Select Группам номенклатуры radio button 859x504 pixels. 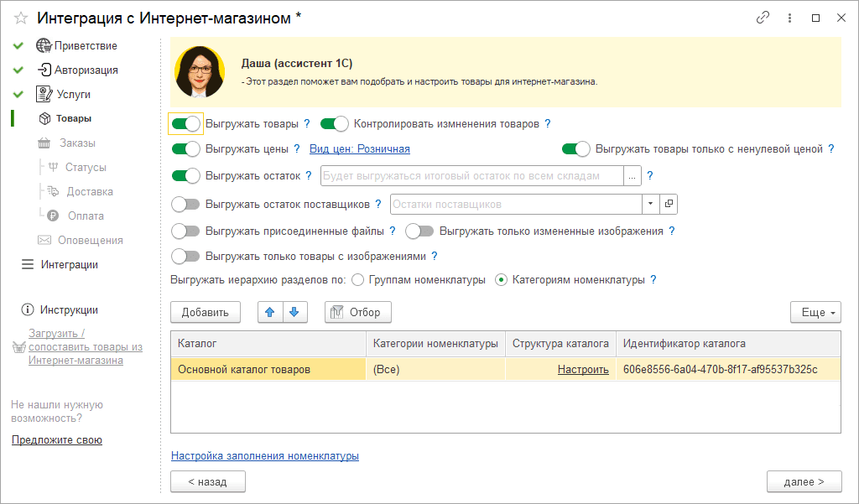click(357, 280)
